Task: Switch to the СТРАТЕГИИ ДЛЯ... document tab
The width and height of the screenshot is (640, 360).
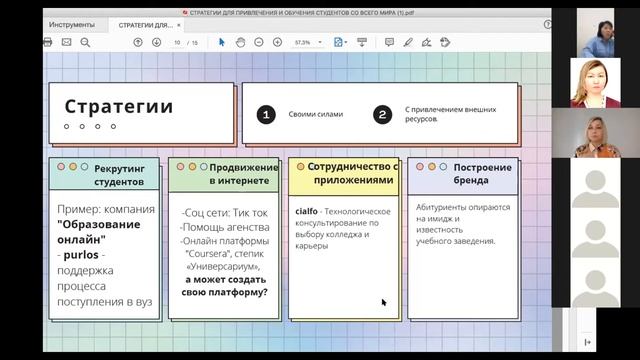Action: tap(146, 25)
